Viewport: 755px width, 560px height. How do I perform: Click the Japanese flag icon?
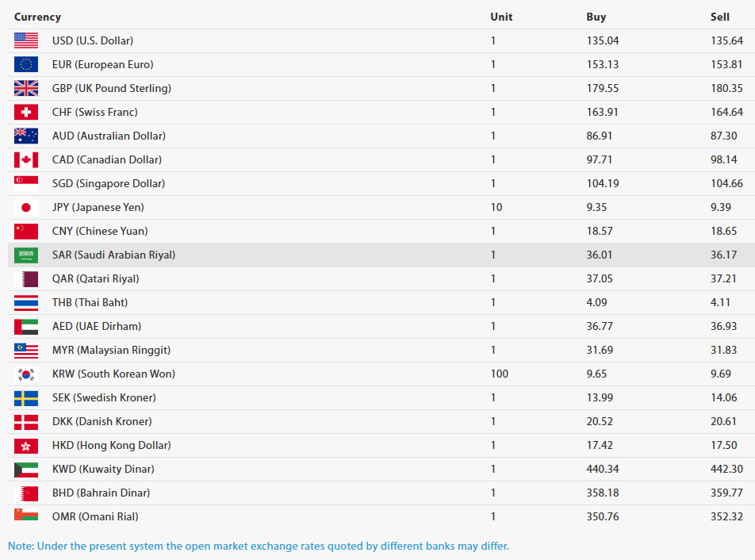pos(25,207)
